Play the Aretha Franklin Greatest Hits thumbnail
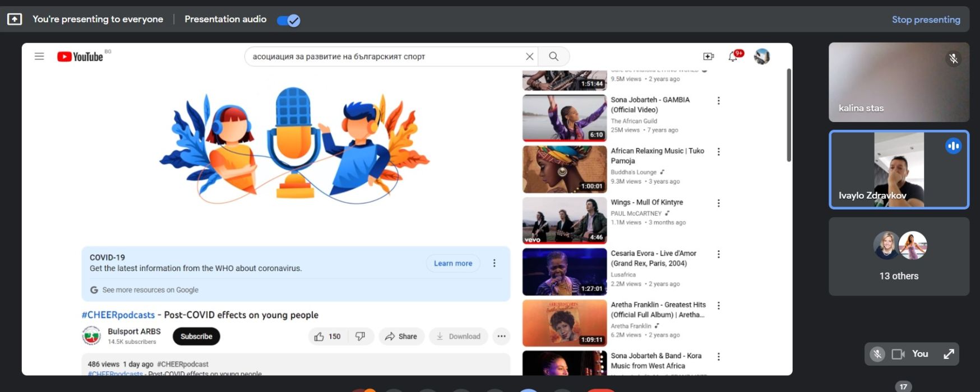Screen dimensions: 980x392 click(565, 323)
